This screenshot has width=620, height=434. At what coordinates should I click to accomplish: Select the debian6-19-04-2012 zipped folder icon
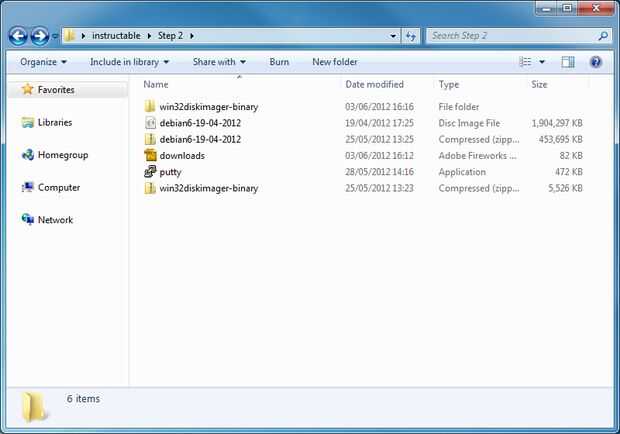coord(150,139)
